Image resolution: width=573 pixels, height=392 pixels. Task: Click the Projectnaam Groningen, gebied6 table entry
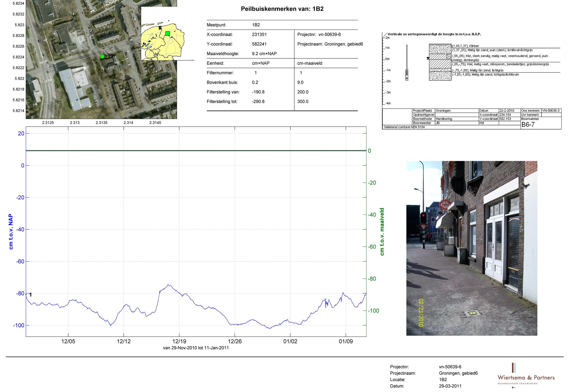330,44
